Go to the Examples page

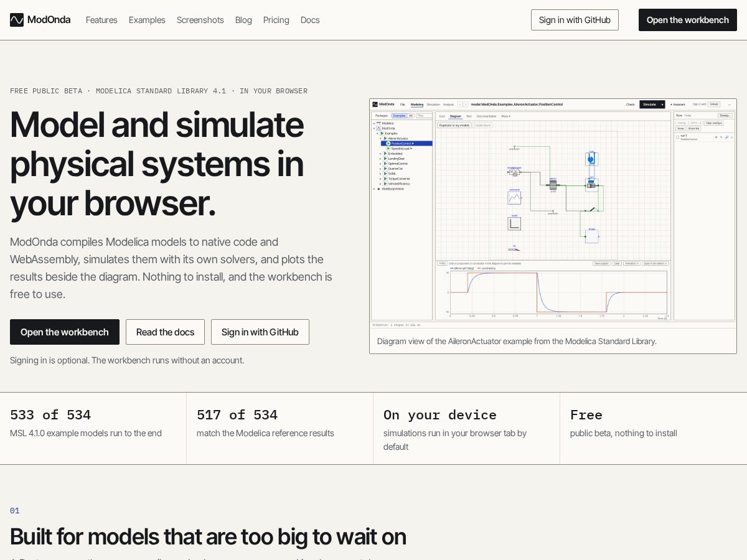[x=147, y=20]
